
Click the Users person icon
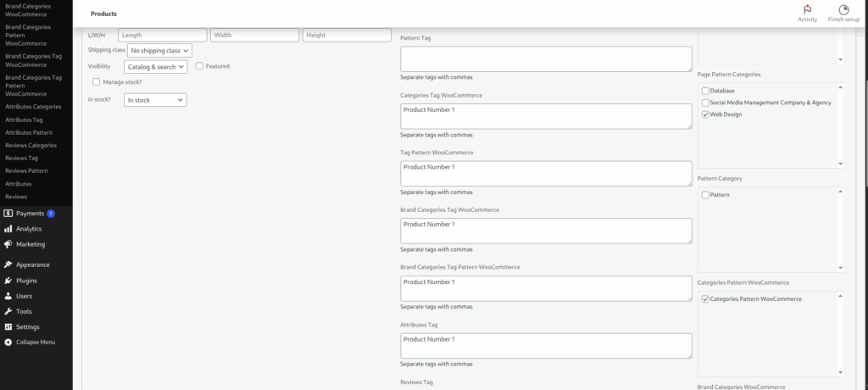8,296
